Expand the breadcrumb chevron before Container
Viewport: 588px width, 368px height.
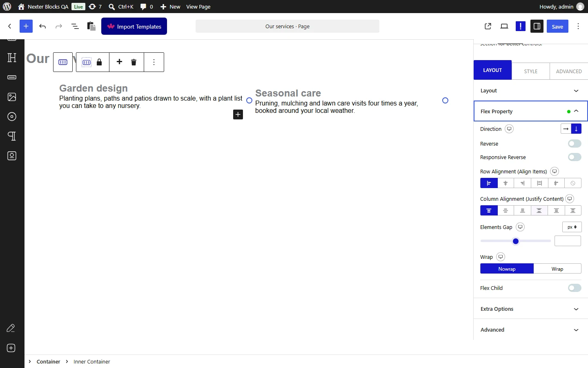30,361
